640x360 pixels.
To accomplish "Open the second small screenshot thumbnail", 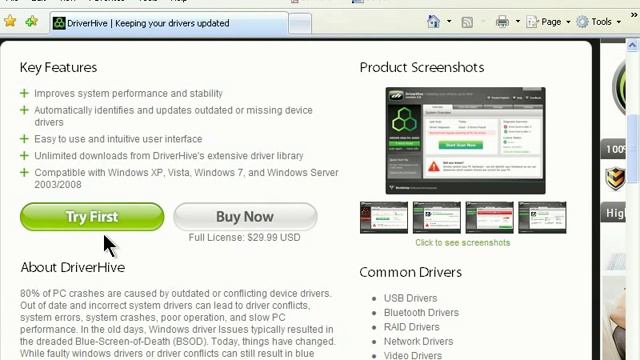I will [437, 217].
